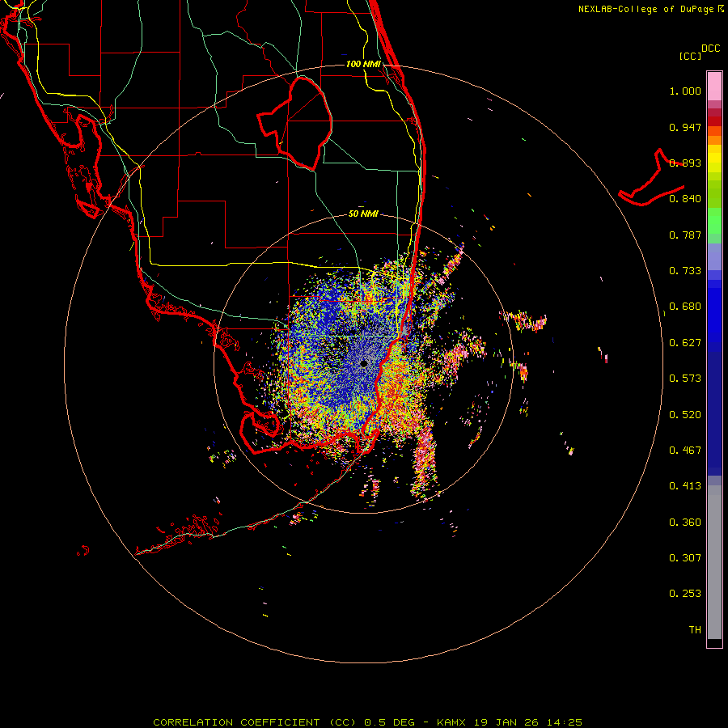Viewport: 728px width, 728px height.
Task: Click the 0.253 scale value
Action: [x=685, y=594]
